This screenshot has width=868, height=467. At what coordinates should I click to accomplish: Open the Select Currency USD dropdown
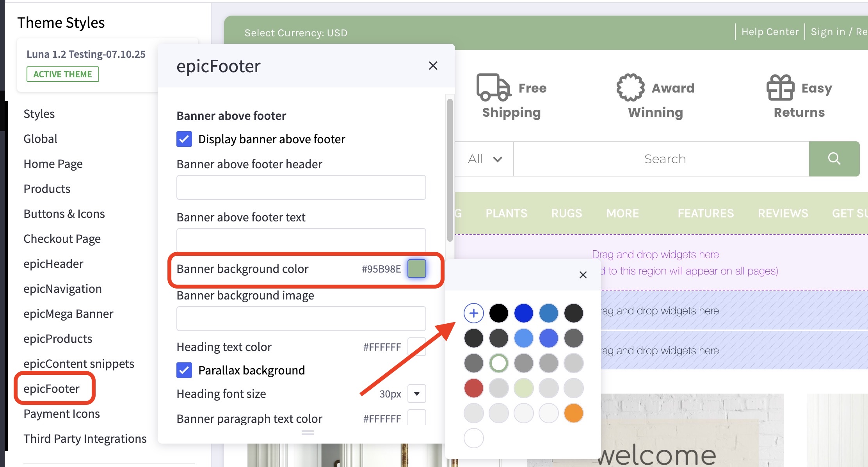point(296,33)
